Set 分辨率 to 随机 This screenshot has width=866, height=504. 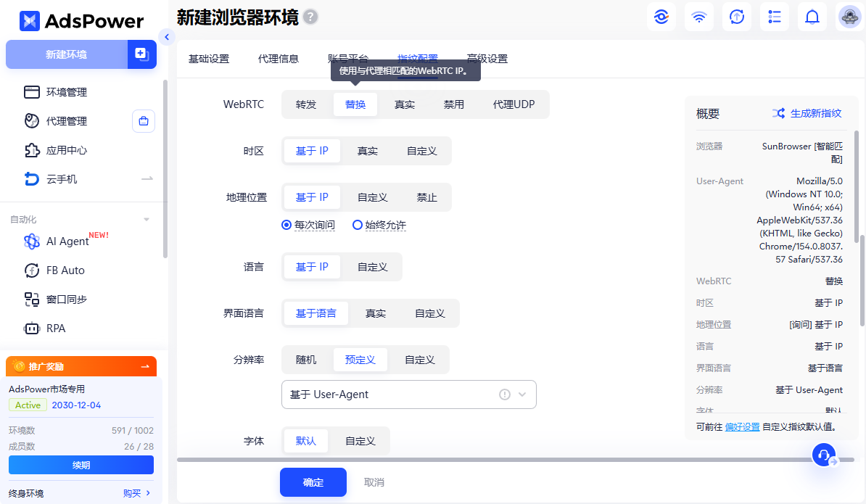tap(306, 360)
